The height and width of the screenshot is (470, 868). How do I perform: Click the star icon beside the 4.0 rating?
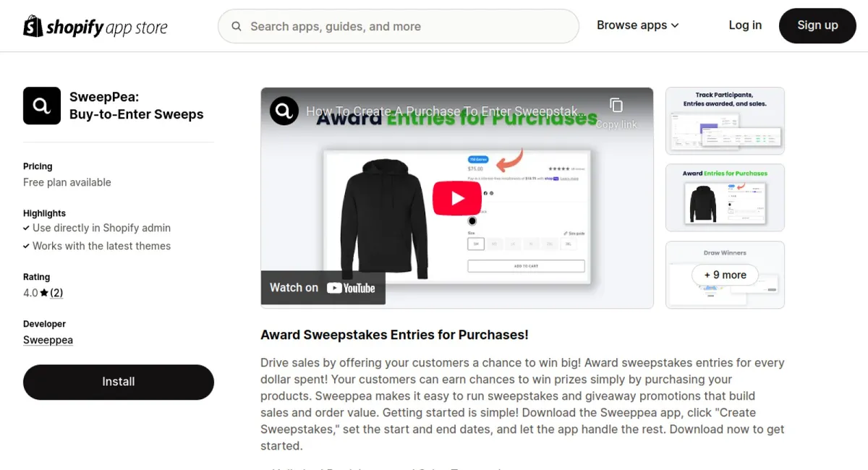44,292
